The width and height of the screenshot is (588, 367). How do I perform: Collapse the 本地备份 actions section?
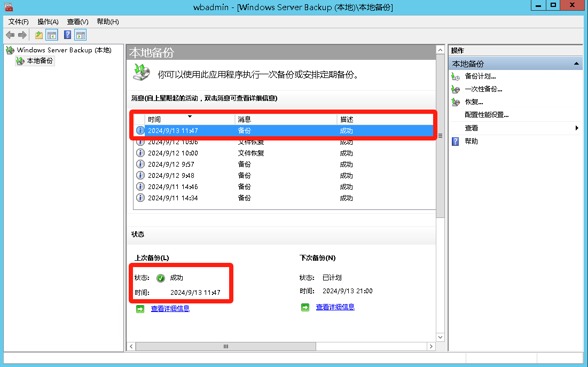[x=577, y=64]
